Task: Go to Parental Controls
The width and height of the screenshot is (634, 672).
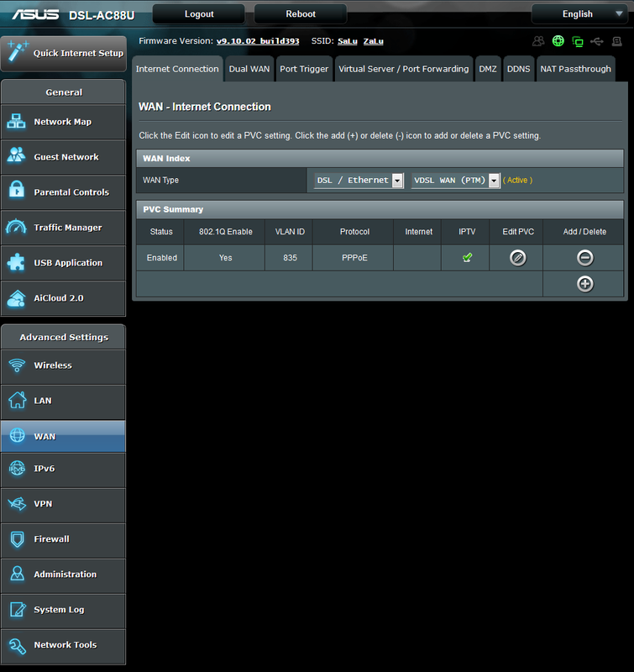Action: [x=63, y=192]
